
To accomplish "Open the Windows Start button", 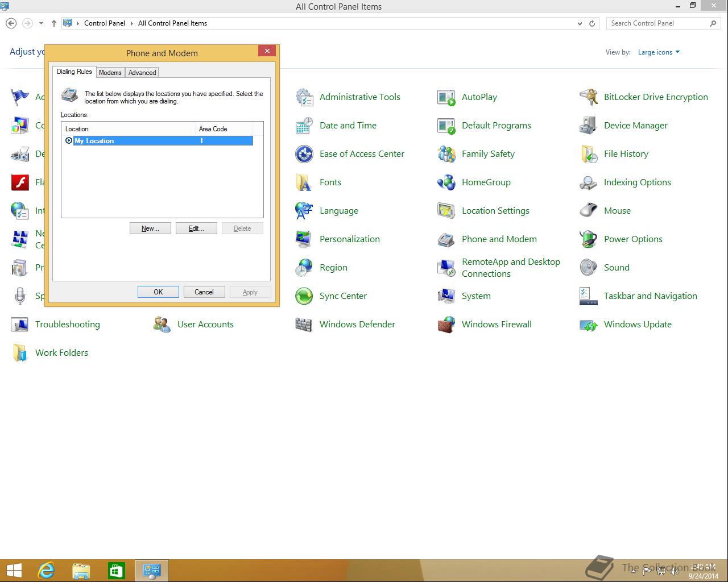I will pyautogui.click(x=14, y=571).
